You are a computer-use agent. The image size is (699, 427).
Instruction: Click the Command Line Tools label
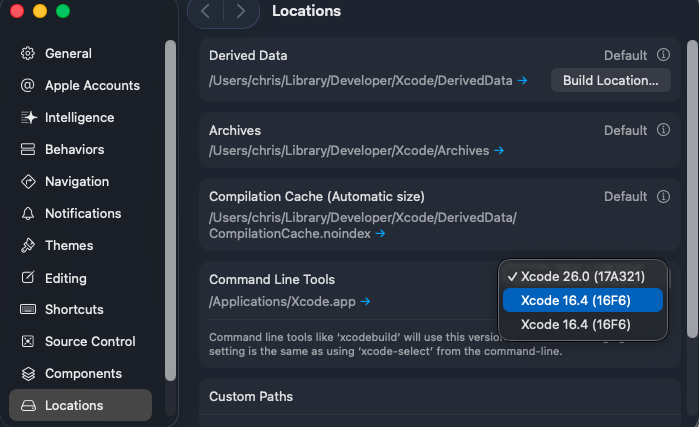tap(272, 279)
